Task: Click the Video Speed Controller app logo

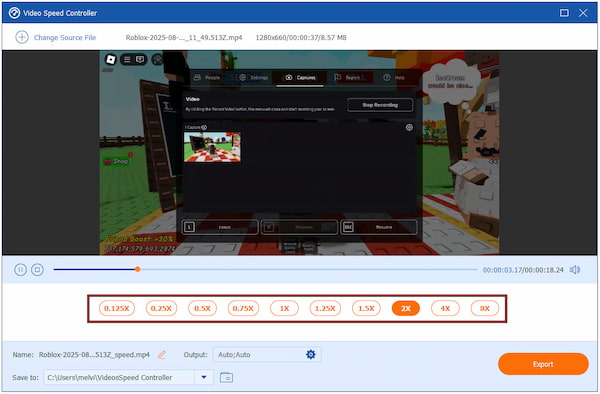Action: [x=14, y=13]
